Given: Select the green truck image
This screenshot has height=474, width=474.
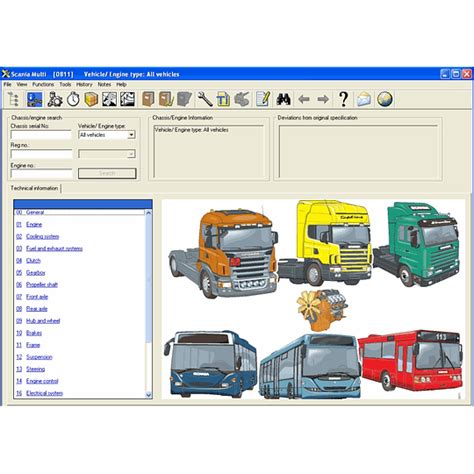Looking at the screenshot, I should pyautogui.click(x=418, y=244).
